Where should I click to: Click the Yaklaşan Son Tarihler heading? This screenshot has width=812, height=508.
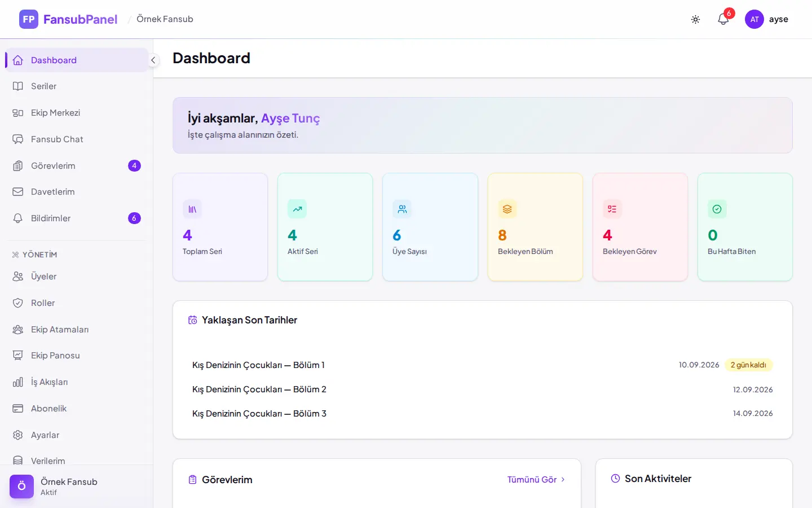[x=249, y=320]
